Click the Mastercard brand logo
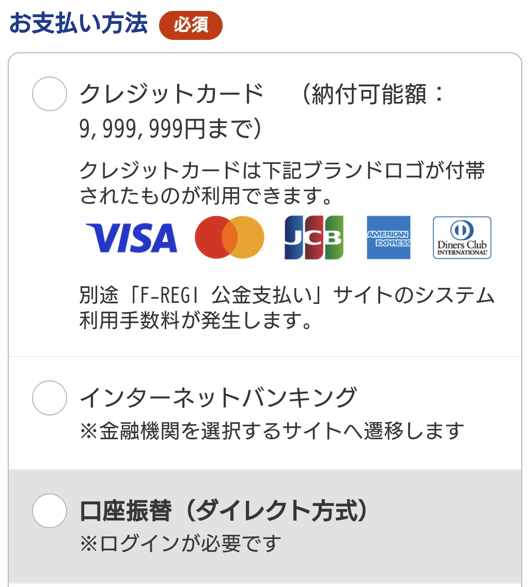This screenshot has width=529, height=587. pyautogui.click(x=229, y=237)
